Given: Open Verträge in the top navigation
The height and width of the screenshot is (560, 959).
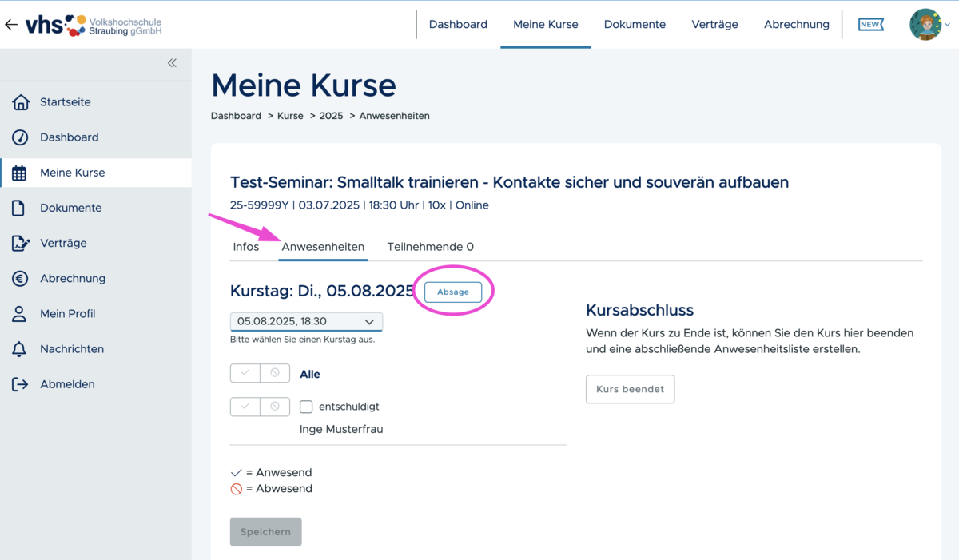Looking at the screenshot, I should tap(714, 25).
